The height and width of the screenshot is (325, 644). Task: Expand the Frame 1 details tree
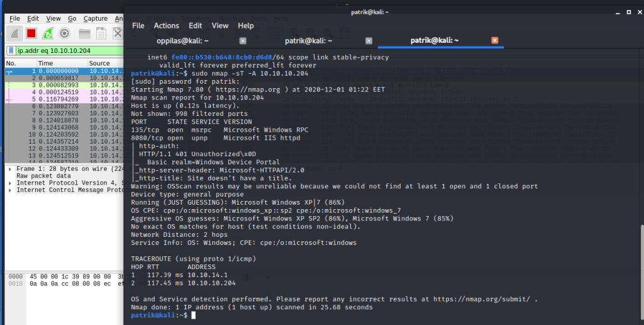click(x=9, y=169)
